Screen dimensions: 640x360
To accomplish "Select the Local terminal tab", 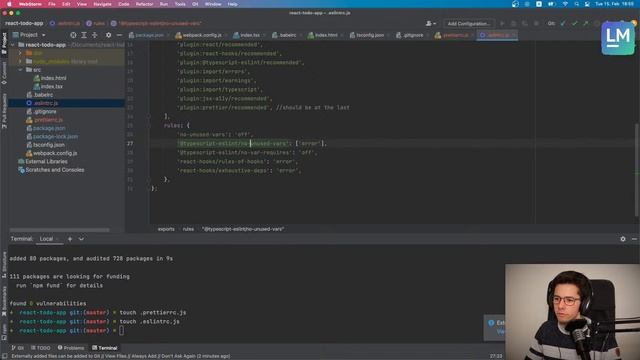I will (46, 239).
